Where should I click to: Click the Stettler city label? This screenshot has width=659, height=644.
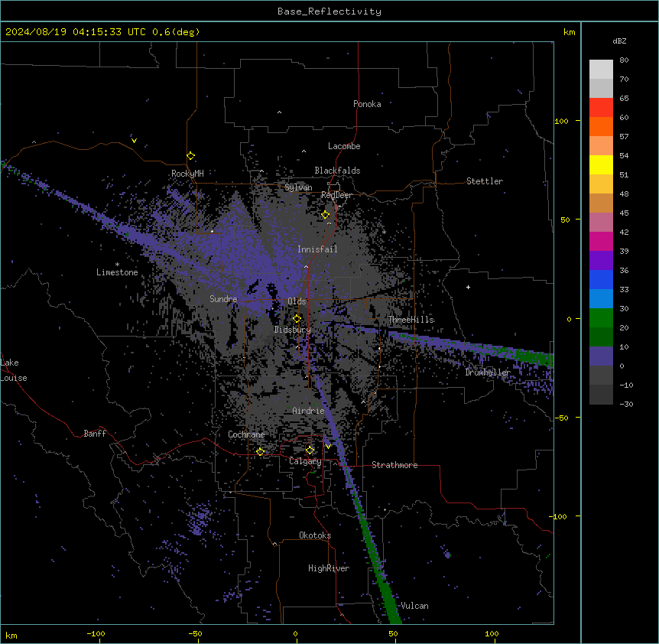tap(485, 181)
